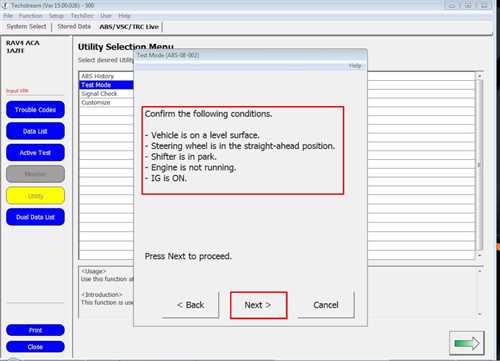The image size is (500, 361).
Task: Start the Active Test function
Action: (x=35, y=153)
